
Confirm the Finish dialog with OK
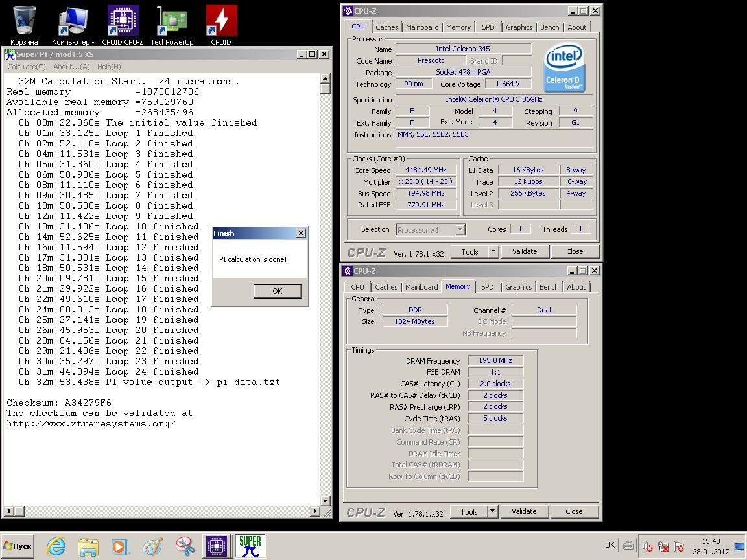tap(278, 291)
